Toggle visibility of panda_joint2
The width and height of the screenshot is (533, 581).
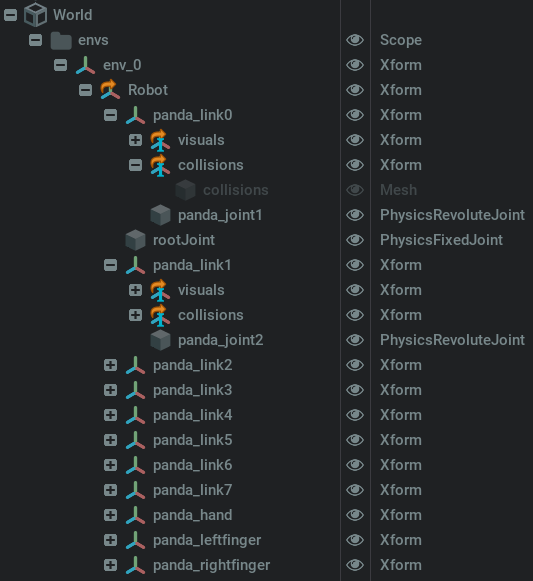[x=355, y=340]
